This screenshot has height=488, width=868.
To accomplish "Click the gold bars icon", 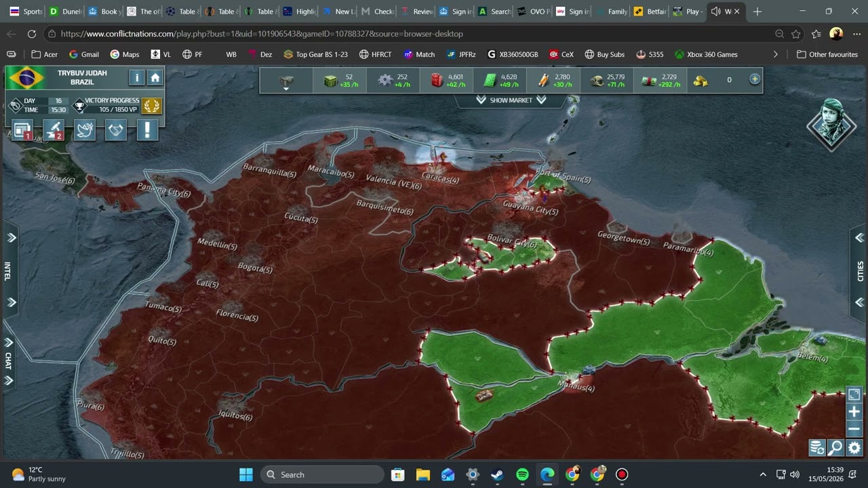I will point(701,80).
